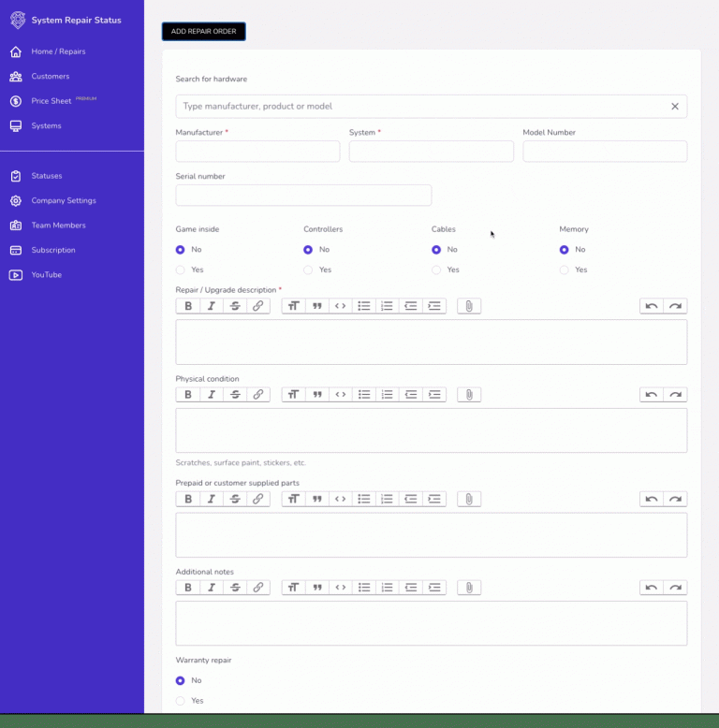Toggle code format in Physical condition editor
This screenshot has width=719, height=728.
pos(341,395)
